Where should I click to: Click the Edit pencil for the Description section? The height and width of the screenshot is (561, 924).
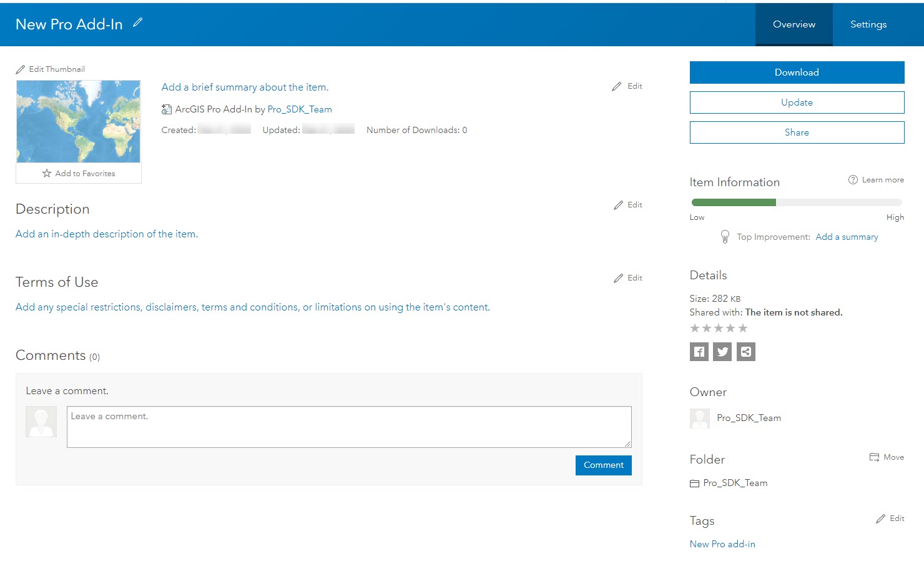(617, 204)
